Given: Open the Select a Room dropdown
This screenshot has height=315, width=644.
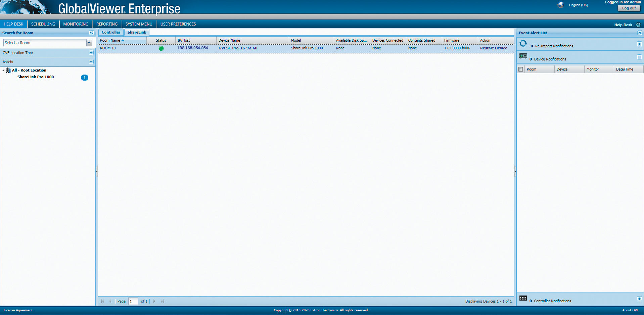Looking at the screenshot, I should pos(89,43).
